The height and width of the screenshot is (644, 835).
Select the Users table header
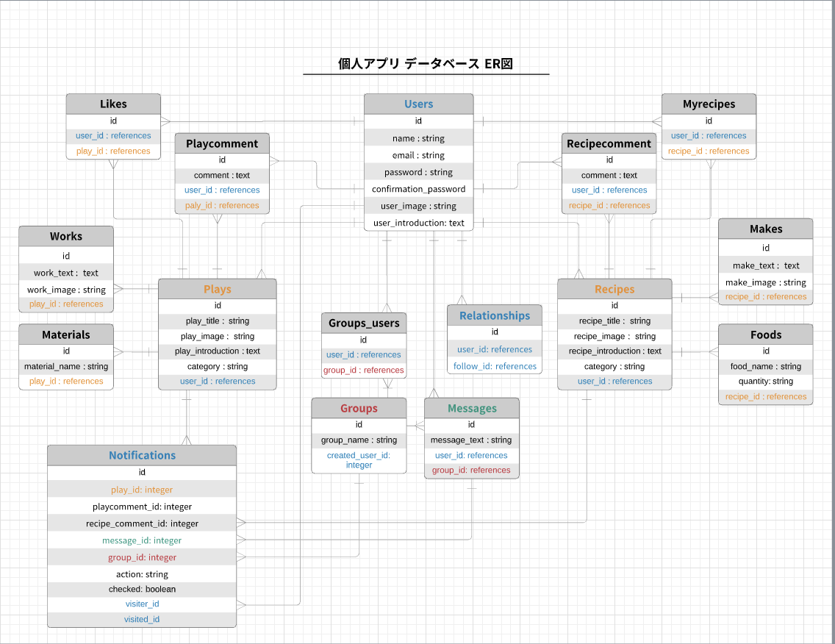(x=418, y=104)
